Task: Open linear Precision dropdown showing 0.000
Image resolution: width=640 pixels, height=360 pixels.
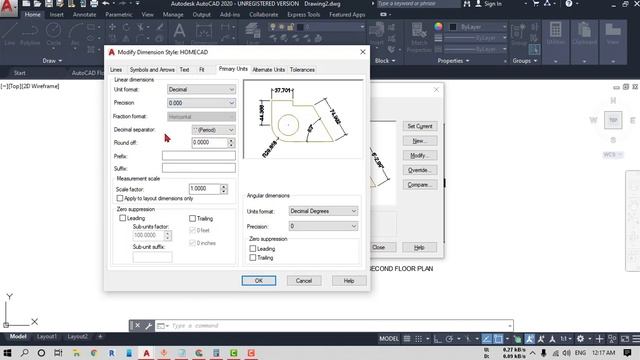Action: click(x=201, y=103)
